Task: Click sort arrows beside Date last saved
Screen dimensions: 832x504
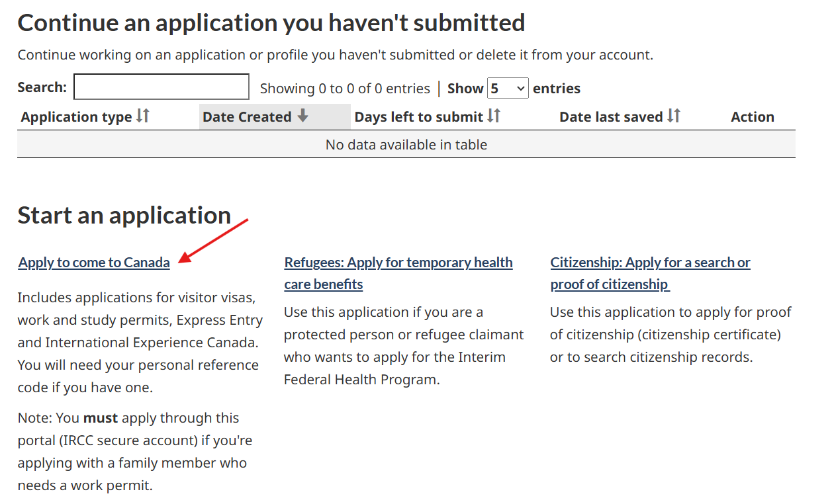Action: coord(674,116)
